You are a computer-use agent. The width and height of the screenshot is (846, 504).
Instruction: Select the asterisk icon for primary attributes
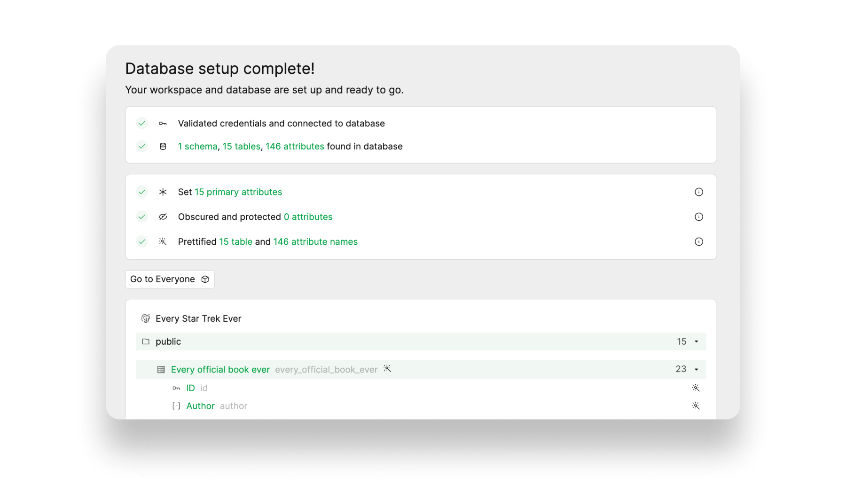(x=163, y=192)
